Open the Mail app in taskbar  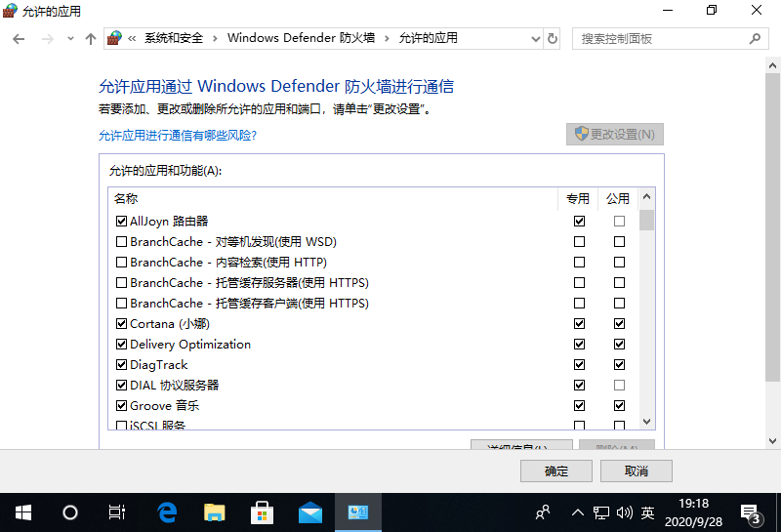310,512
